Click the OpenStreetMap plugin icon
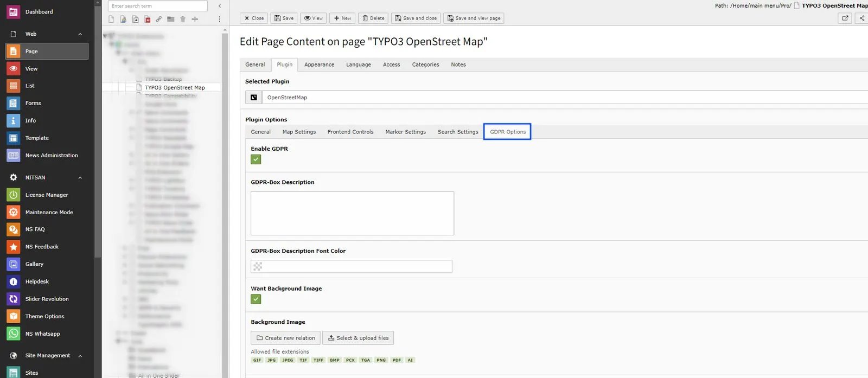Viewport: 868px width, 378px height. pyautogui.click(x=253, y=98)
